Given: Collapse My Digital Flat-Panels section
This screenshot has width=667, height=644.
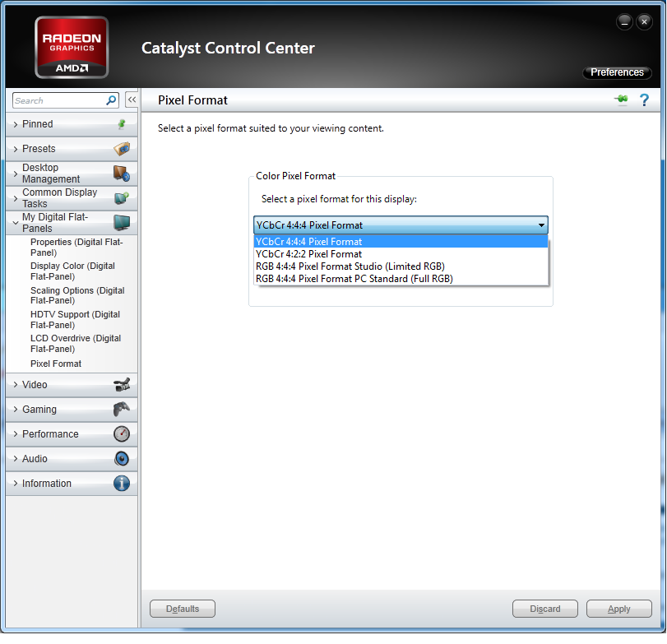Looking at the screenshot, I should pyautogui.click(x=16, y=223).
